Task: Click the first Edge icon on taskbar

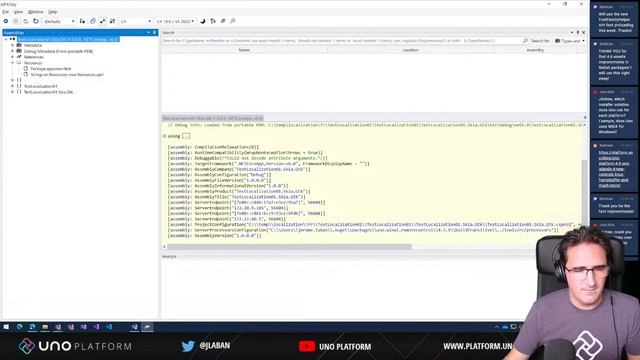Action: pyautogui.click(x=20, y=327)
